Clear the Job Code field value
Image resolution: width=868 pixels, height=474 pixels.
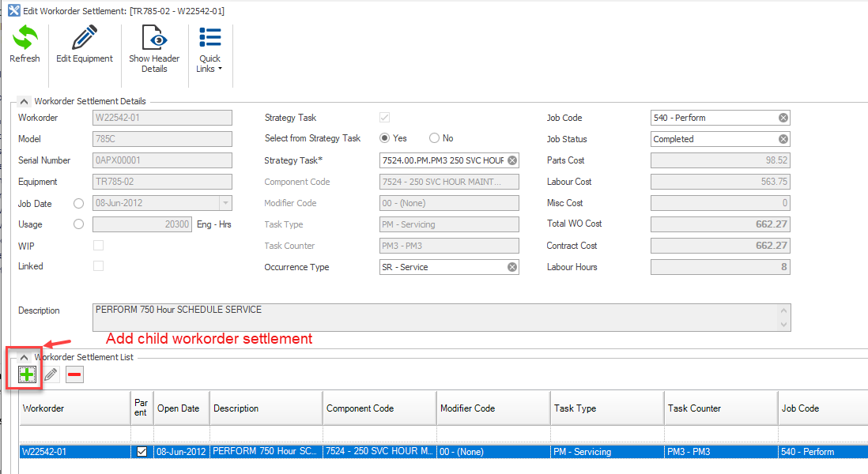click(x=783, y=117)
